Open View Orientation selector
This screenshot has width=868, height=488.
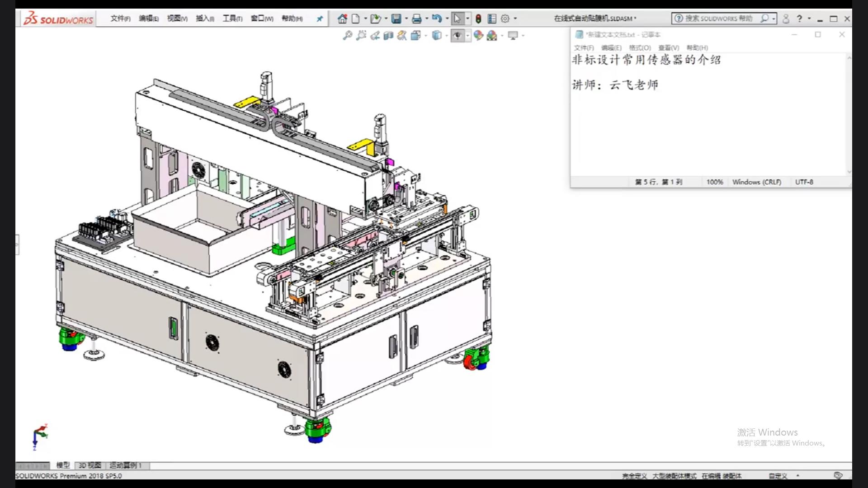pyautogui.click(x=415, y=35)
